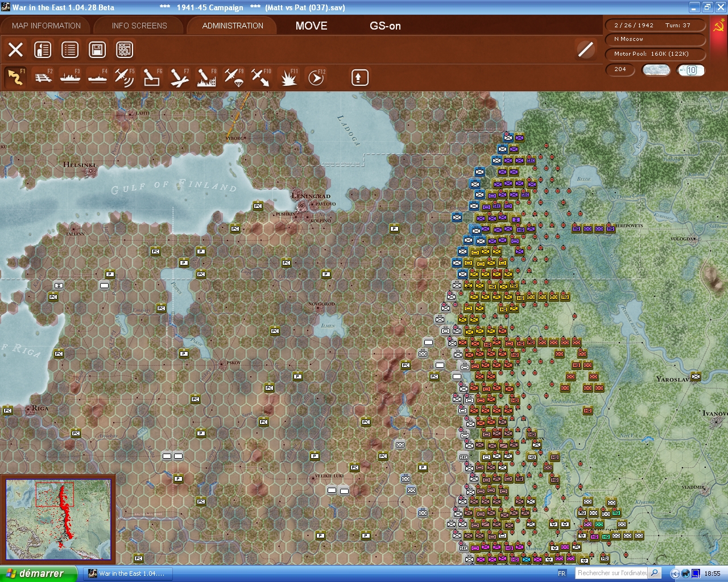
Task: Select the F9 air transport mode icon
Action: pyautogui.click(x=234, y=77)
